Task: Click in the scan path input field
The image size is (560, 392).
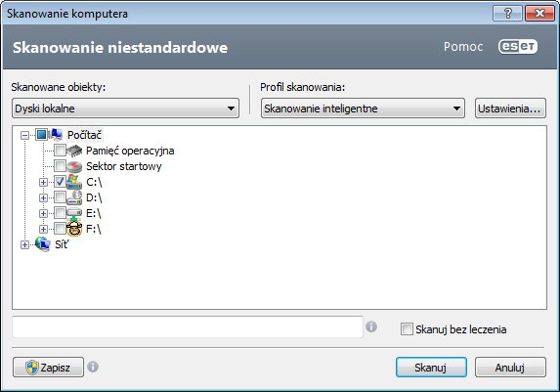Action: pos(188,327)
